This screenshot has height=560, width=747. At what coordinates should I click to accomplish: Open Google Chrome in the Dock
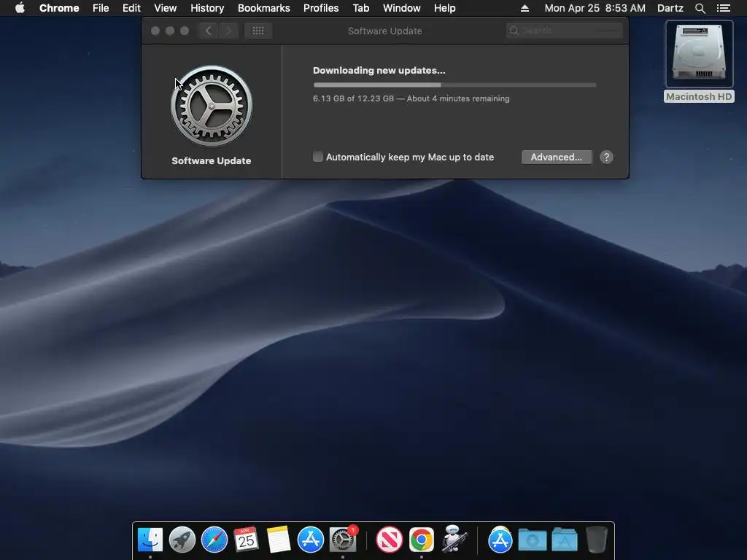click(x=421, y=540)
